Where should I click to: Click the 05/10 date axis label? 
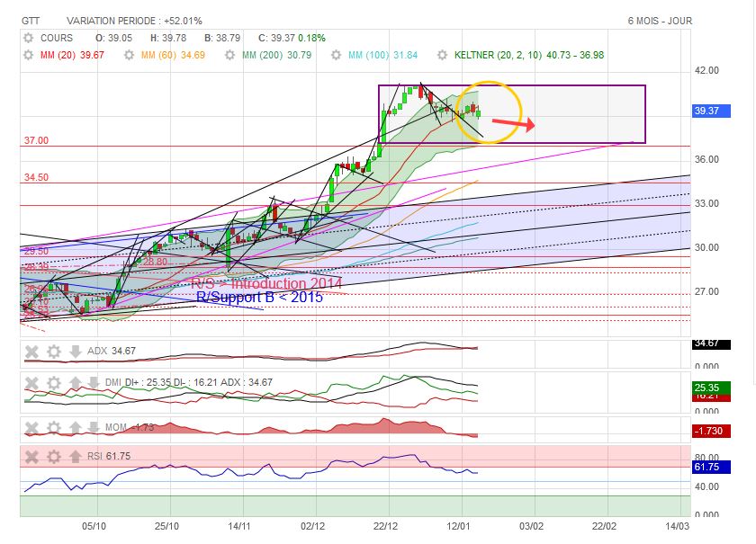pos(94,526)
